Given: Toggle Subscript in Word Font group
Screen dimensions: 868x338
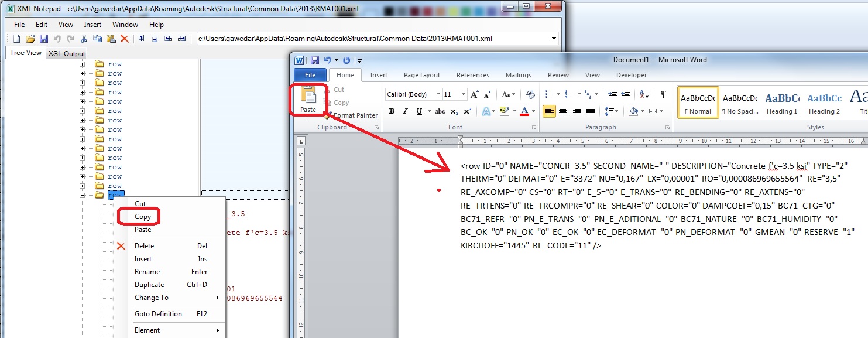Looking at the screenshot, I should [x=454, y=111].
